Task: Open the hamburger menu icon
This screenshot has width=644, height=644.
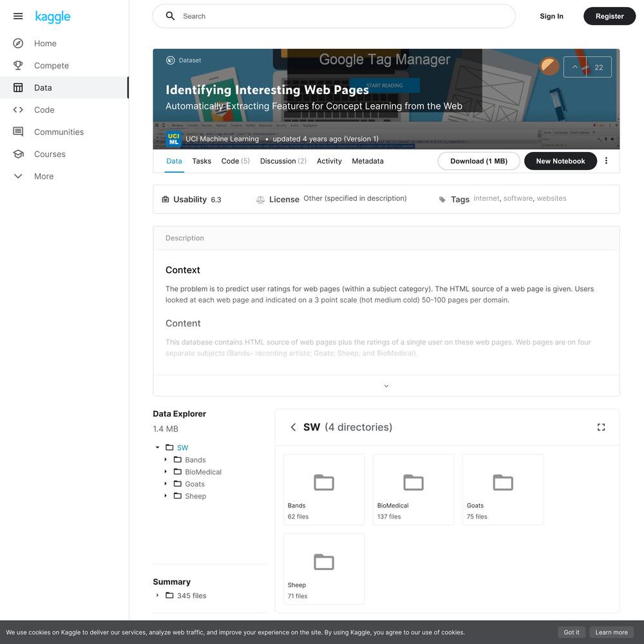Action: point(18,16)
